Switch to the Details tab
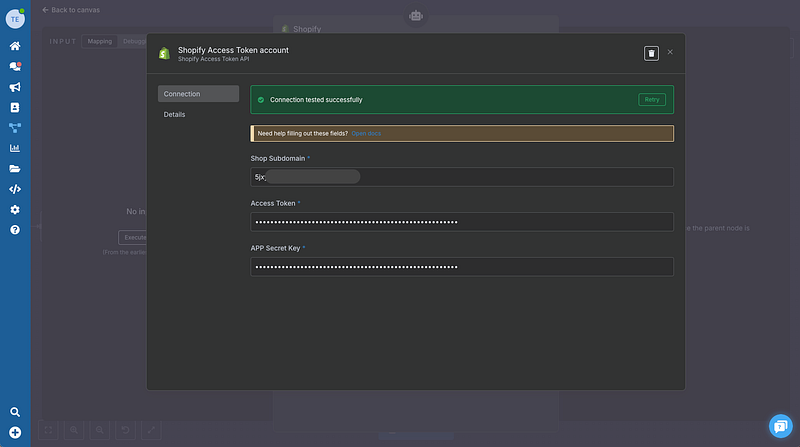Screen dimensions: 800x447 pos(174,115)
